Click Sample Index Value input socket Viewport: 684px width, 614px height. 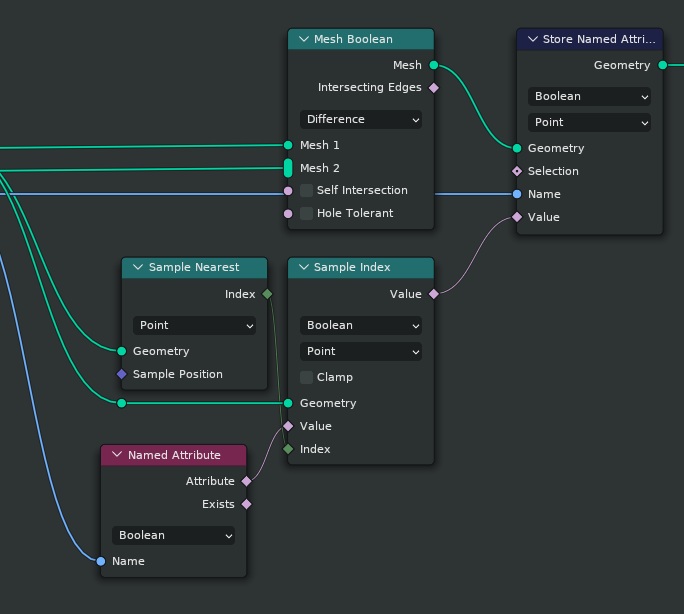[x=288, y=426]
